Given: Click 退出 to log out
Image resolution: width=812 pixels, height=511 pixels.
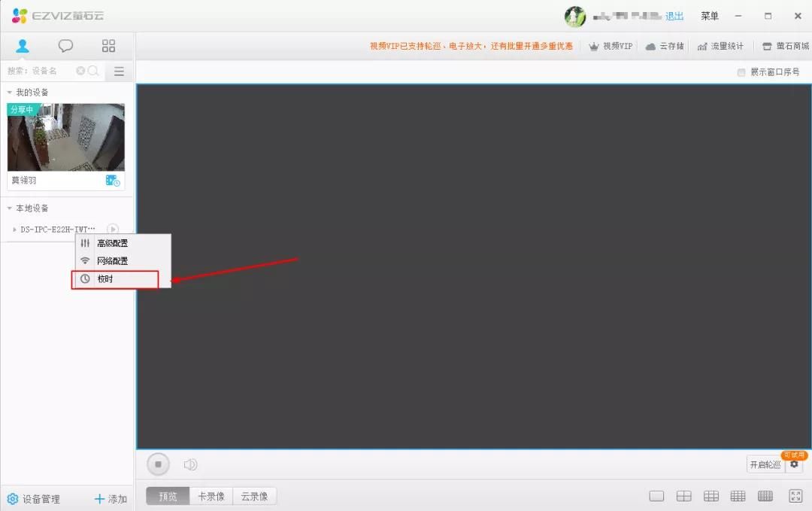Looking at the screenshot, I should pos(674,15).
